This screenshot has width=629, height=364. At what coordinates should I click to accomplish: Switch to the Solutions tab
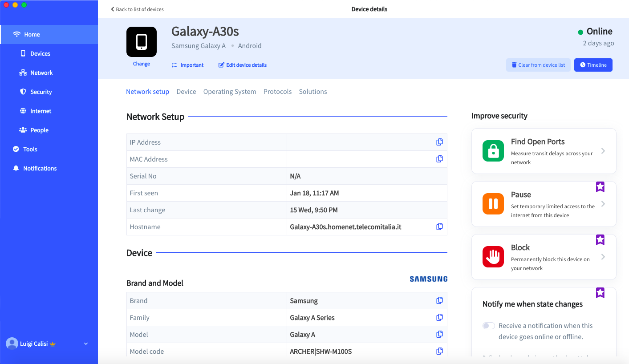tap(313, 92)
